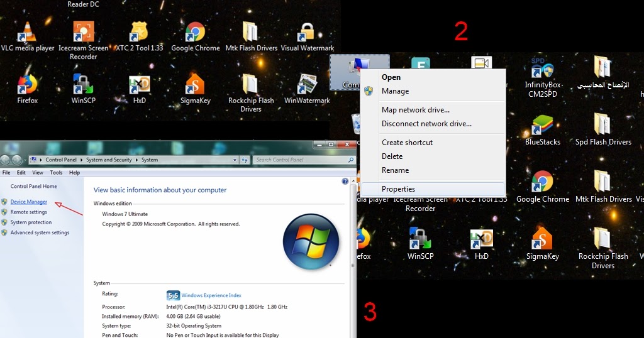Image resolution: width=644 pixels, height=338 pixels.
Task: Click the System breadcrumb segment
Action: (150, 160)
